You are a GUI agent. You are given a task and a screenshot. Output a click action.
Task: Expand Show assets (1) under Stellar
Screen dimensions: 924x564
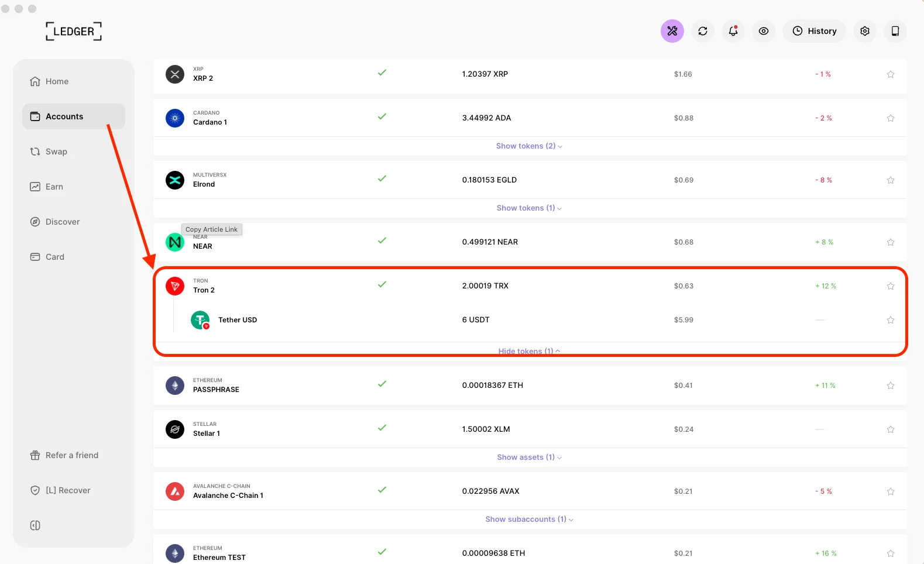pos(529,458)
